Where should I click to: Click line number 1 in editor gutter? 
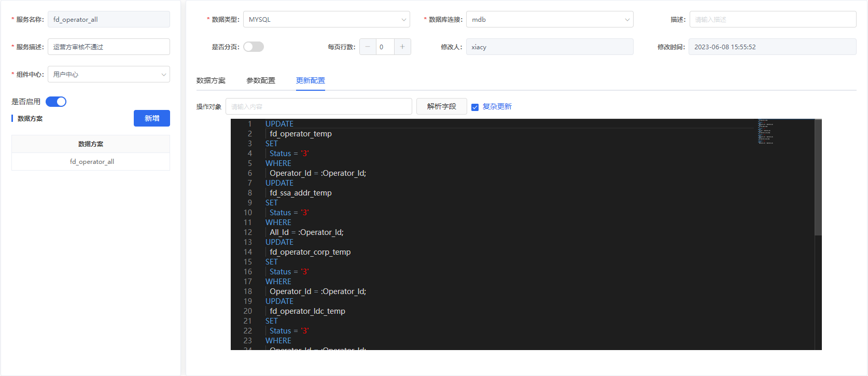point(249,124)
